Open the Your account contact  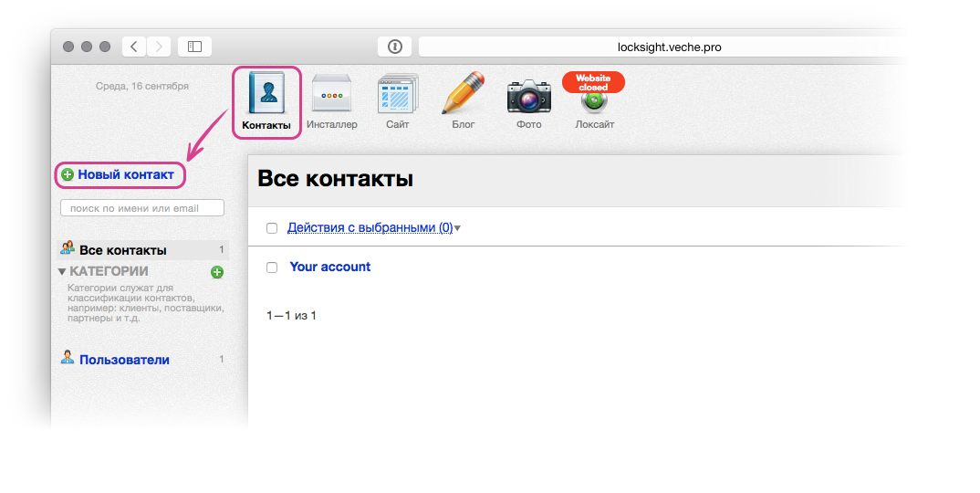click(330, 267)
